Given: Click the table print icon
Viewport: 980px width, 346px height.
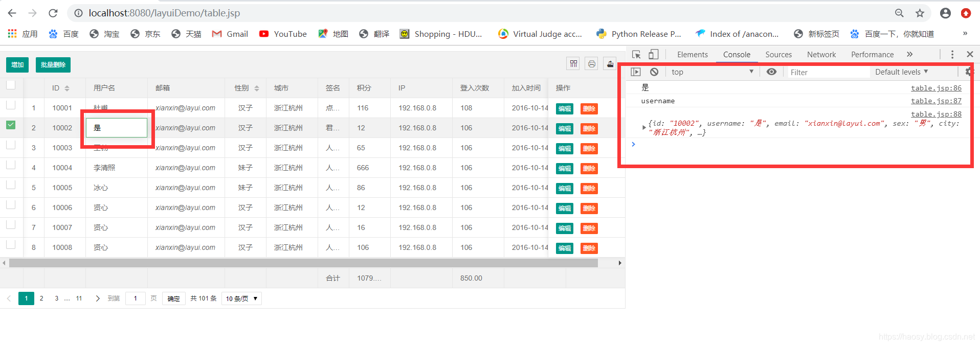Looking at the screenshot, I should click(x=592, y=64).
